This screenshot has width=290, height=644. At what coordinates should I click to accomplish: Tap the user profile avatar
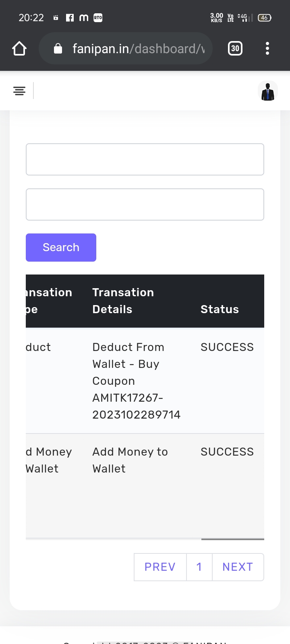coord(268,91)
